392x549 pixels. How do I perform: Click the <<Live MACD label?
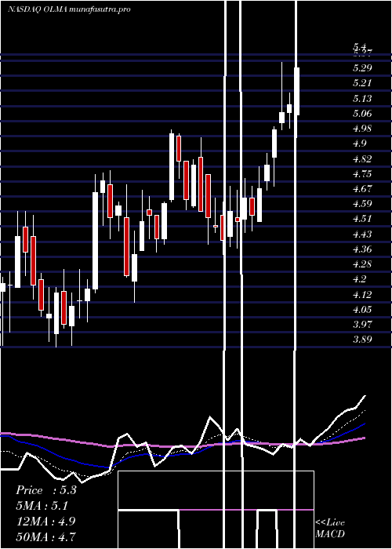click(x=330, y=529)
